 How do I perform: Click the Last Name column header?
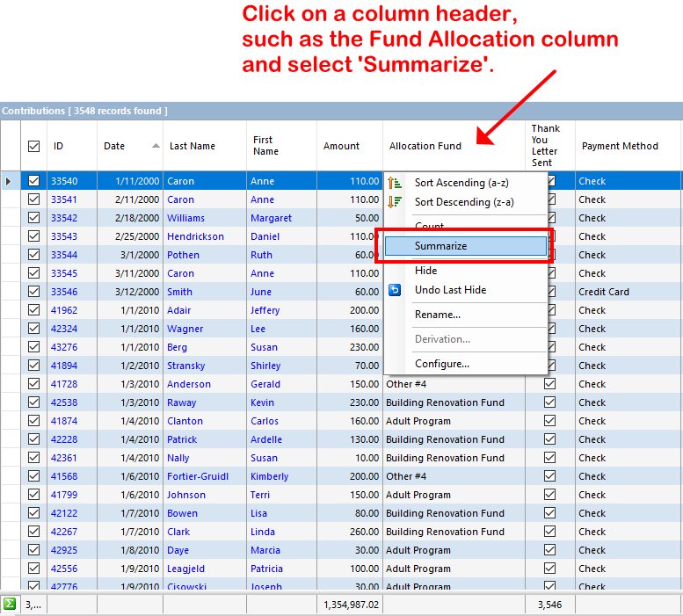click(x=193, y=147)
